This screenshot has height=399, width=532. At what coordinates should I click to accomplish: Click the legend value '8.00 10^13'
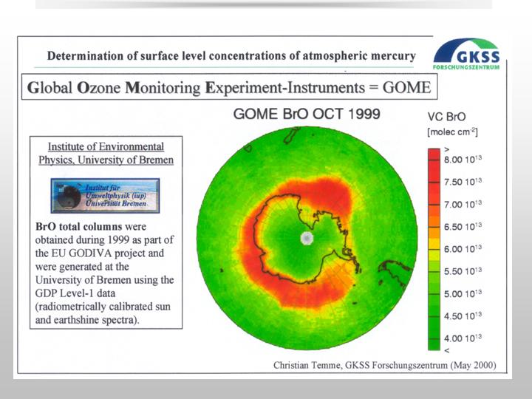[463, 159]
